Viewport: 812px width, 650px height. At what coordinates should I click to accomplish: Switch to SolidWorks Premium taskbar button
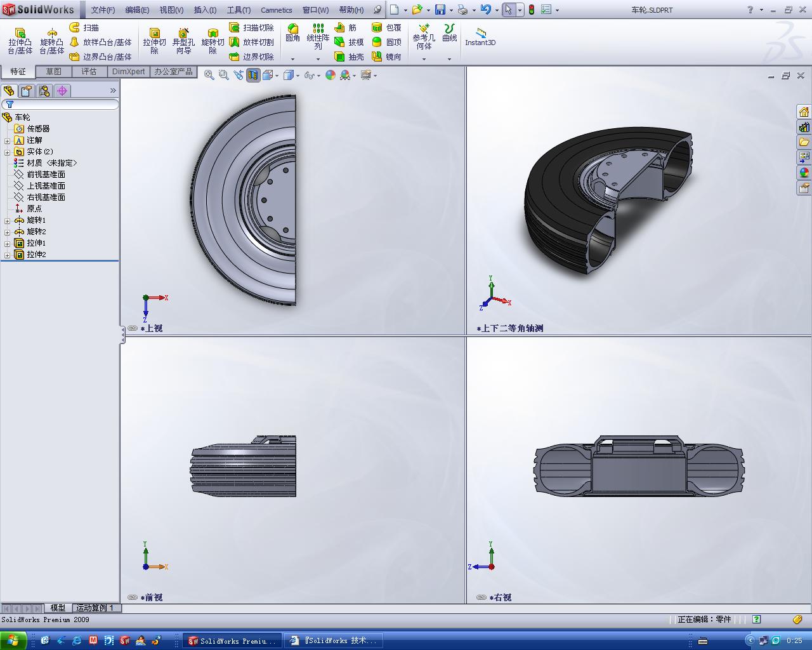(232, 640)
